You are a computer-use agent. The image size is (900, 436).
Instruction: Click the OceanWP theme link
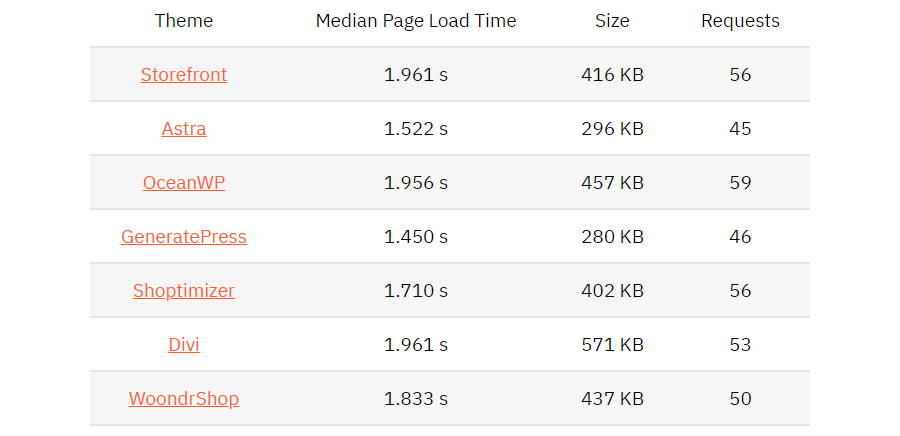click(x=184, y=183)
